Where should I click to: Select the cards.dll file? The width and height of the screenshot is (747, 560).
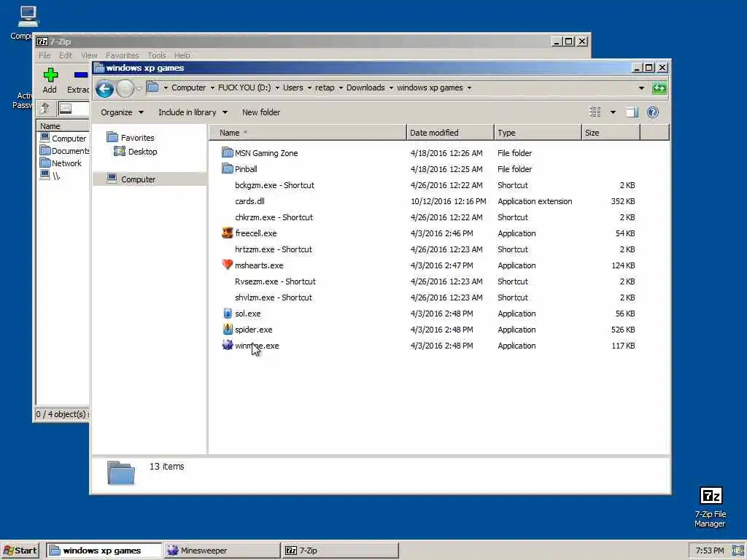tap(249, 201)
